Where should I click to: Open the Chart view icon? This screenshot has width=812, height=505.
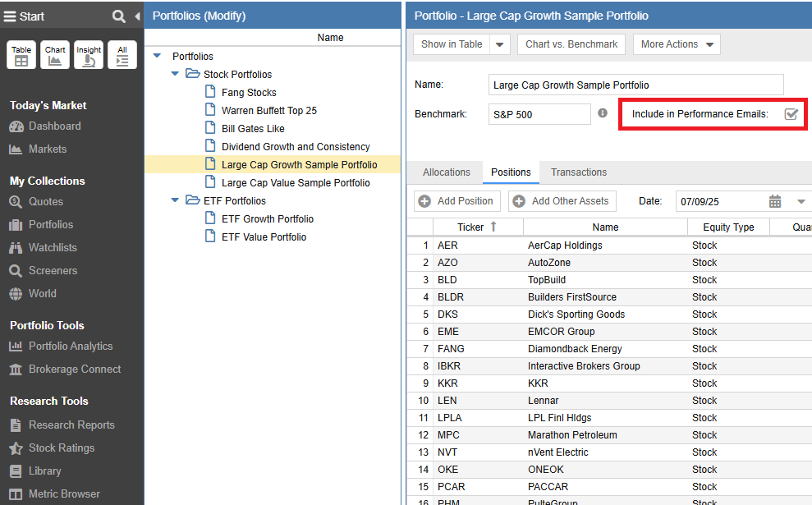55,55
